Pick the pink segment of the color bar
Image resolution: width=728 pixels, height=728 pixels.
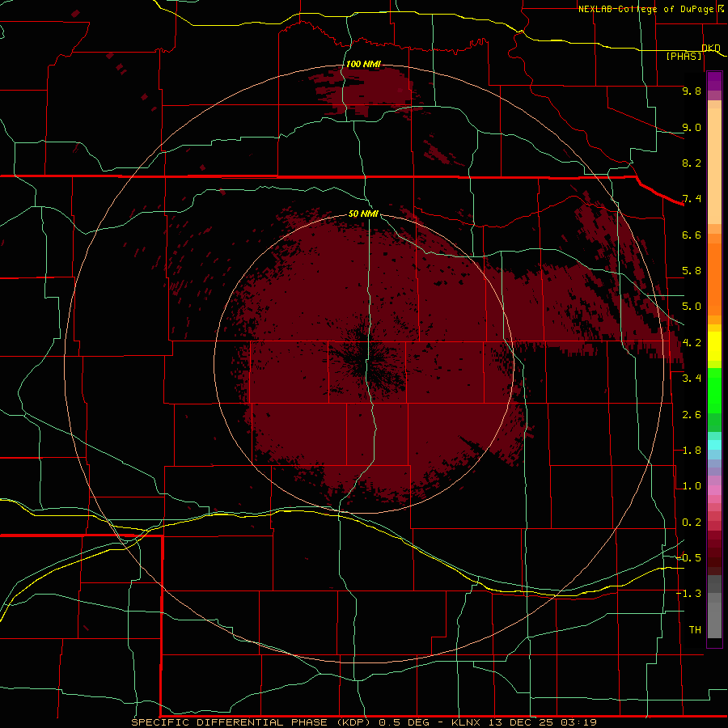pos(714,490)
